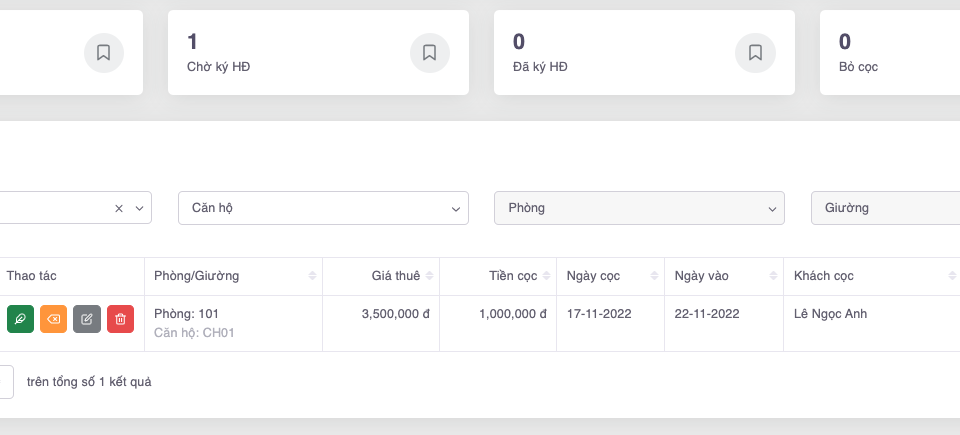Delete the deposit with red trash icon
This screenshot has width=960, height=435.
[120, 319]
